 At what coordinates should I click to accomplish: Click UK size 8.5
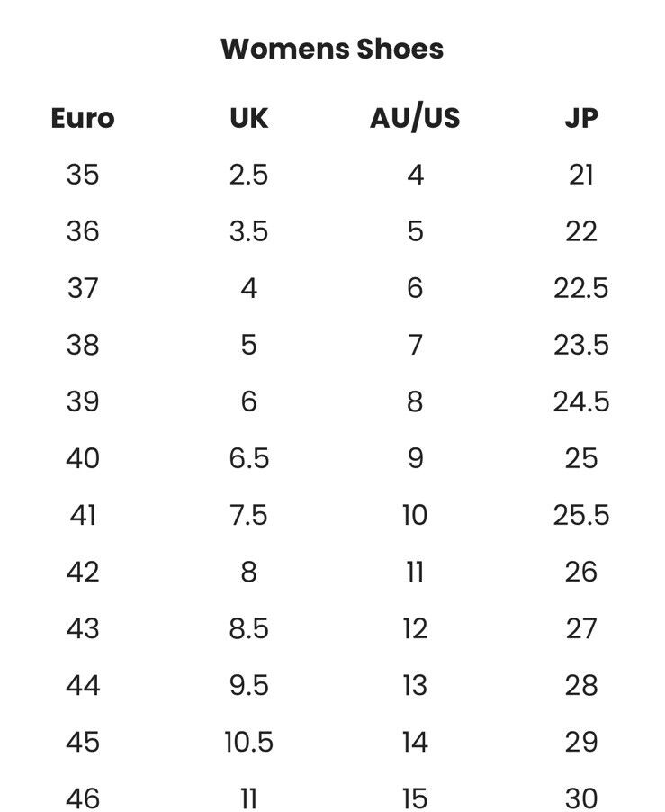(249, 628)
